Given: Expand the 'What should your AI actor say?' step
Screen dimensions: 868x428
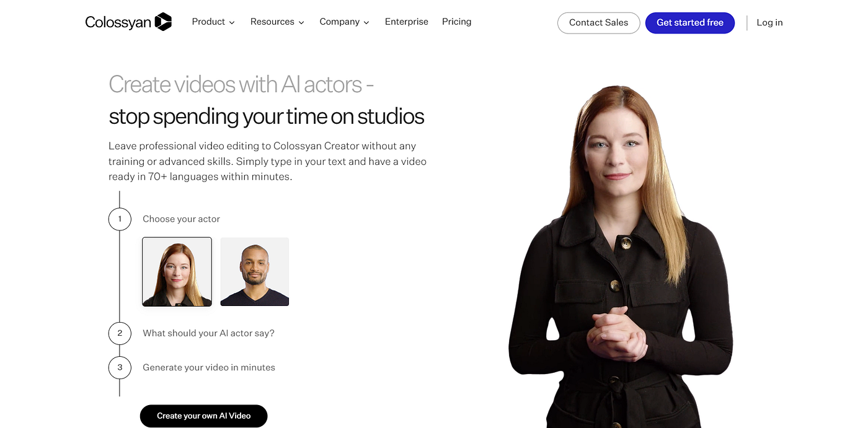Looking at the screenshot, I should pos(208,333).
